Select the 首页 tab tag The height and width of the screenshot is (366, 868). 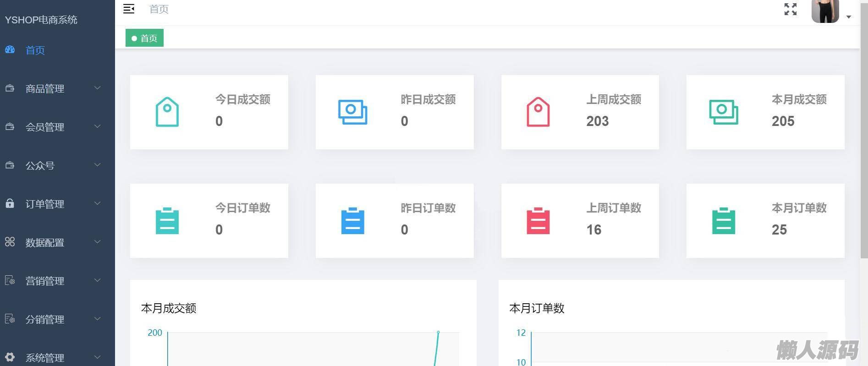[x=144, y=38]
